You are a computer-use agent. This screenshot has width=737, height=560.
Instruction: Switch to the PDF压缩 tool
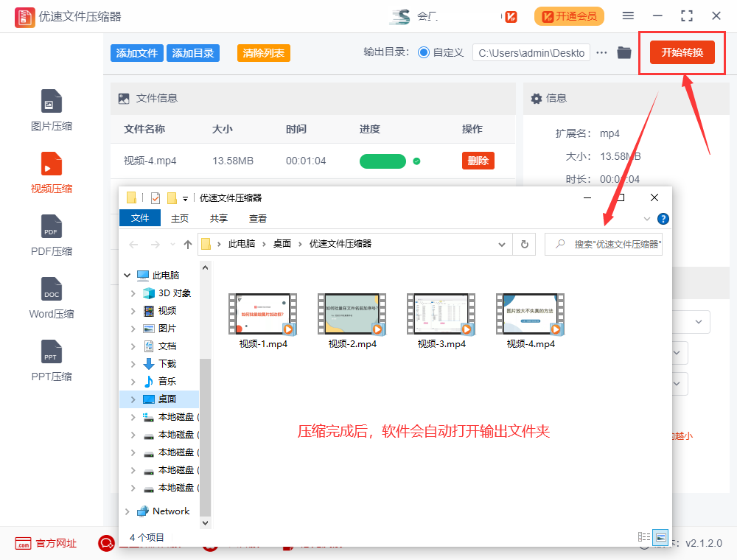tap(51, 236)
